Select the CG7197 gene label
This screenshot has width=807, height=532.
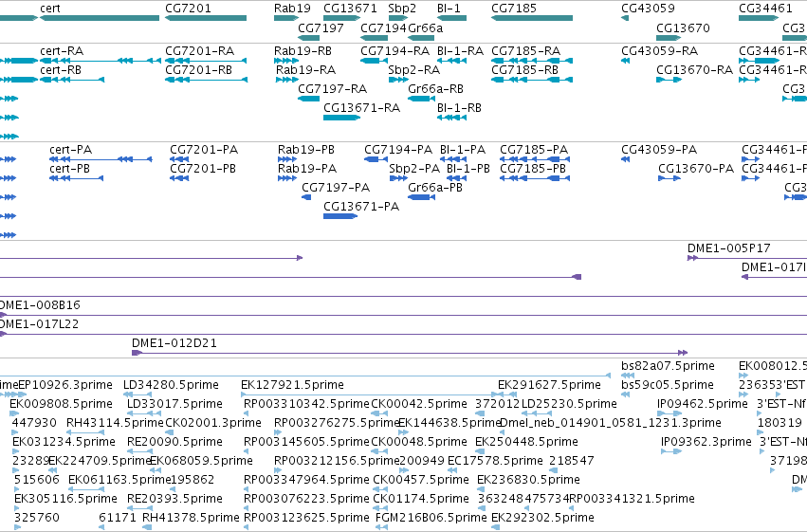321,28
